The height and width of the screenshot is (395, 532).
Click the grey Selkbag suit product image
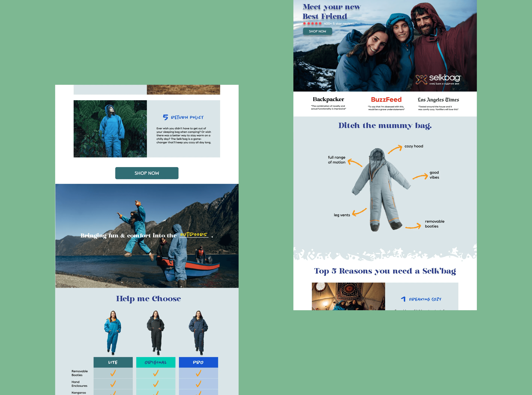(381, 189)
